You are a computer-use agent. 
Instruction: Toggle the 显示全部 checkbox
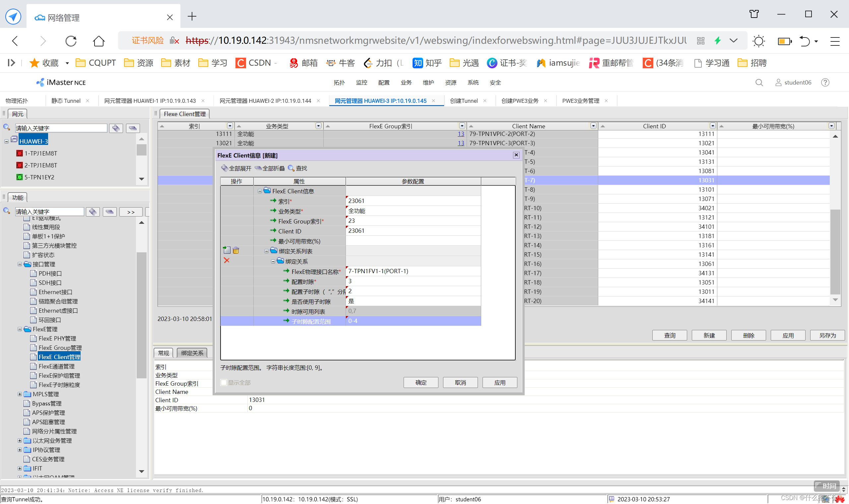tap(224, 383)
